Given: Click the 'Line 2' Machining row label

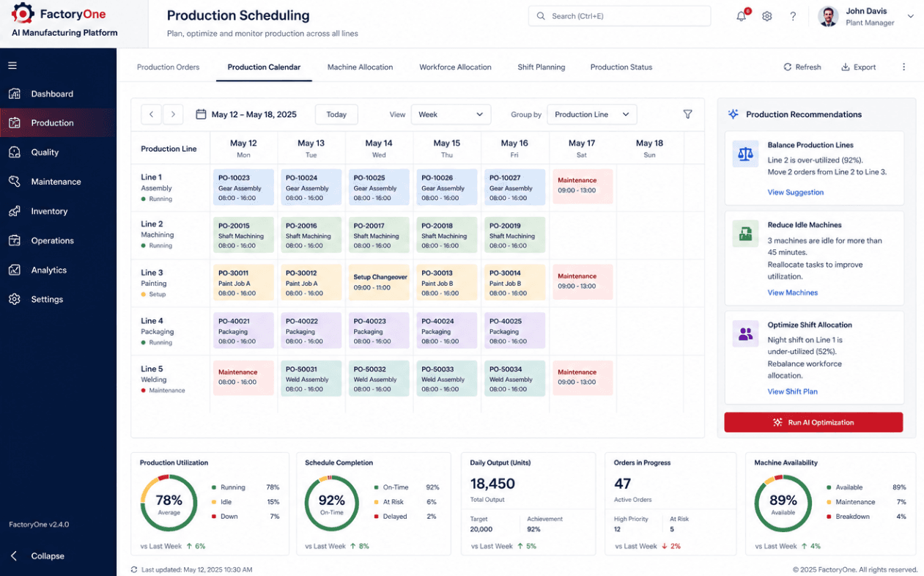Looking at the screenshot, I should pyautogui.click(x=157, y=235).
